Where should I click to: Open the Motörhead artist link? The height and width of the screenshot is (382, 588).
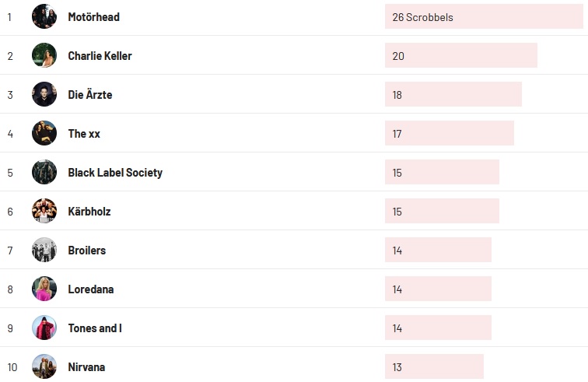(x=93, y=17)
